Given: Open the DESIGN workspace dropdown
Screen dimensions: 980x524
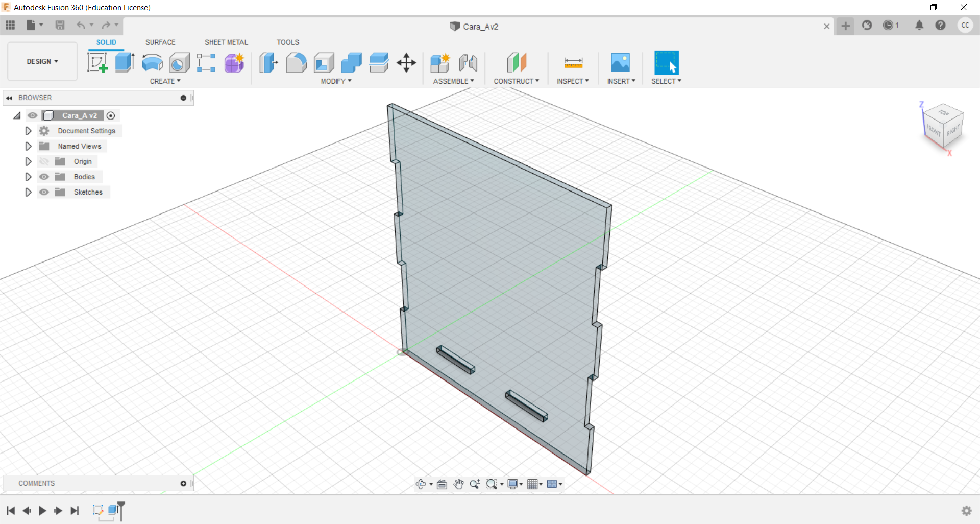Looking at the screenshot, I should point(42,62).
